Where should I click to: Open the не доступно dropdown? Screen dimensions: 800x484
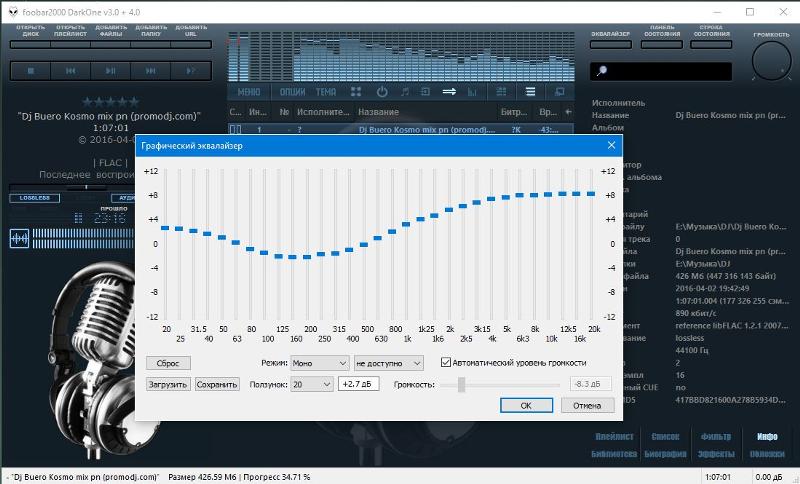tap(389, 363)
